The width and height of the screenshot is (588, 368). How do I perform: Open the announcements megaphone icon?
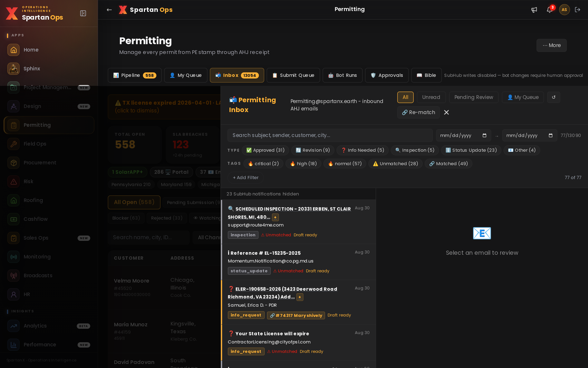(534, 10)
